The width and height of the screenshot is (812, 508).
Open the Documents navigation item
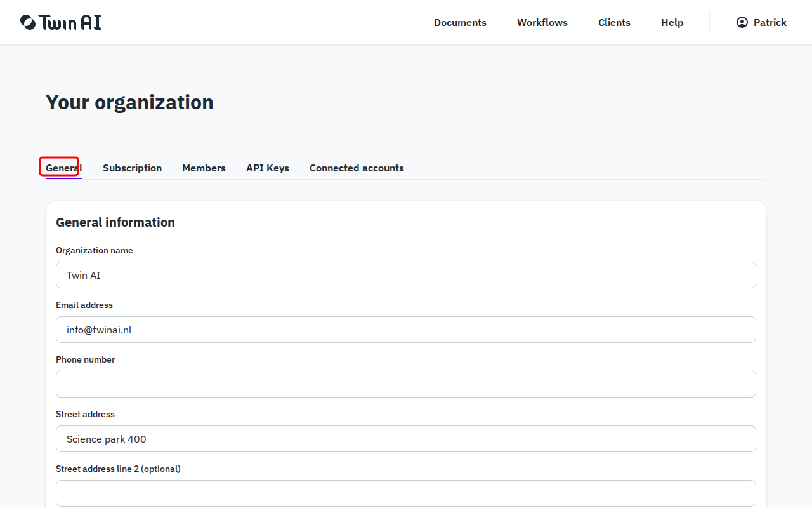coord(460,22)
